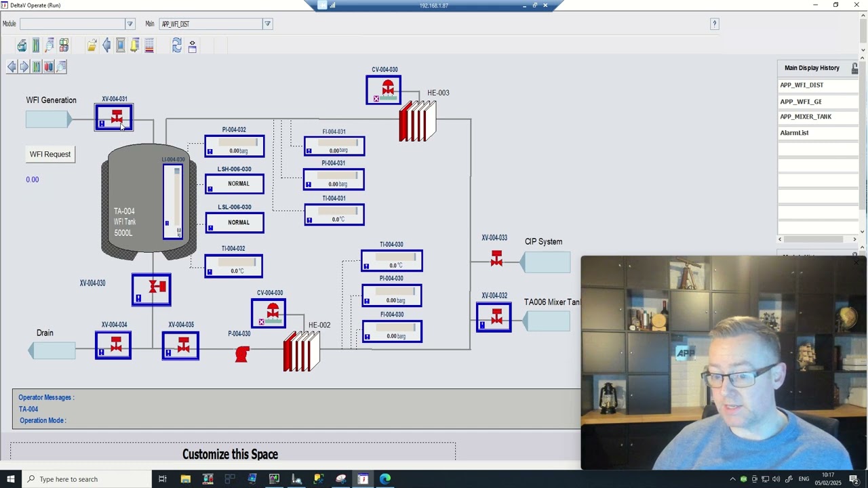Open the LSH-006-030 level switch indicator
The width and height of the screenshot is (868, 488).
235,184
